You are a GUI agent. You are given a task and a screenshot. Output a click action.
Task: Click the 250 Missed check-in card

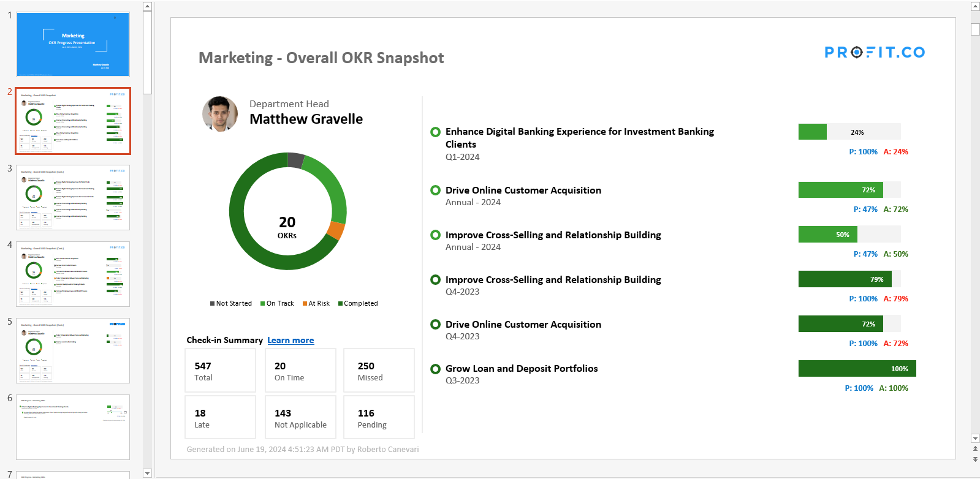click(x=379, y=371)
